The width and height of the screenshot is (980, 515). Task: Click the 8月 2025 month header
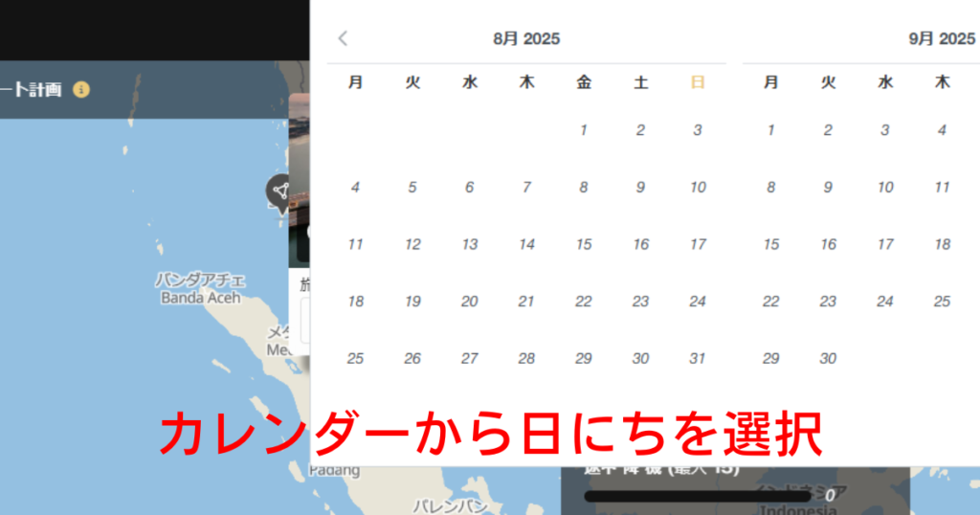click(x=526, y=39)
